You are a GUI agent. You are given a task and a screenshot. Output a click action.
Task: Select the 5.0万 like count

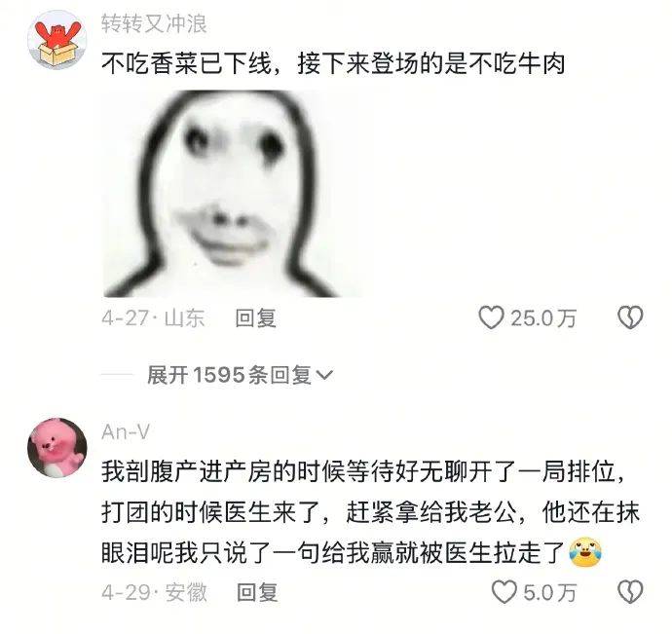[549, 592]
